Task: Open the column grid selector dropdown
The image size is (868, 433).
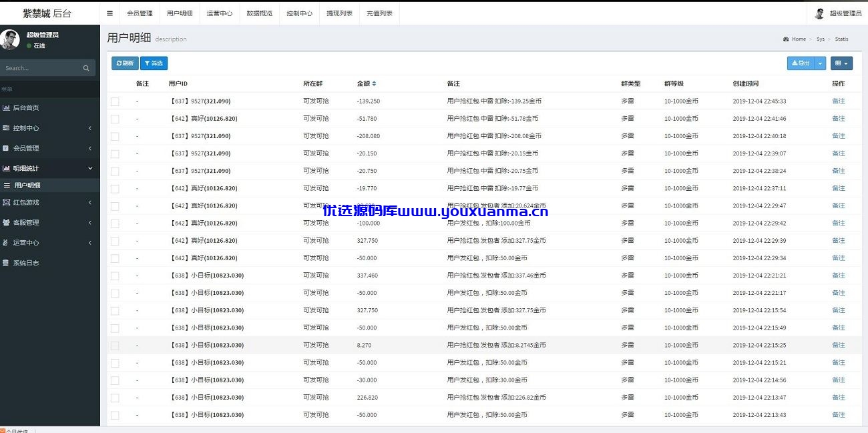Action: [x=841, y=63]
